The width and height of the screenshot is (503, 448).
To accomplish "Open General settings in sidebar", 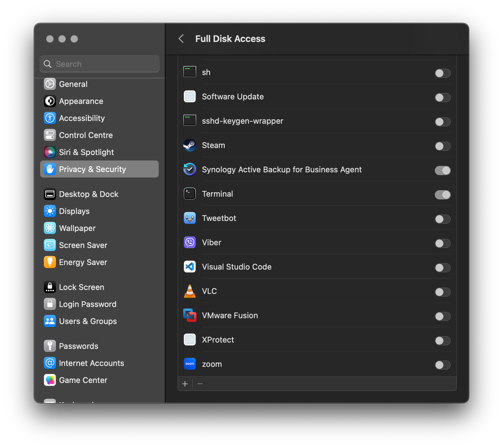I will click(99, 84).
